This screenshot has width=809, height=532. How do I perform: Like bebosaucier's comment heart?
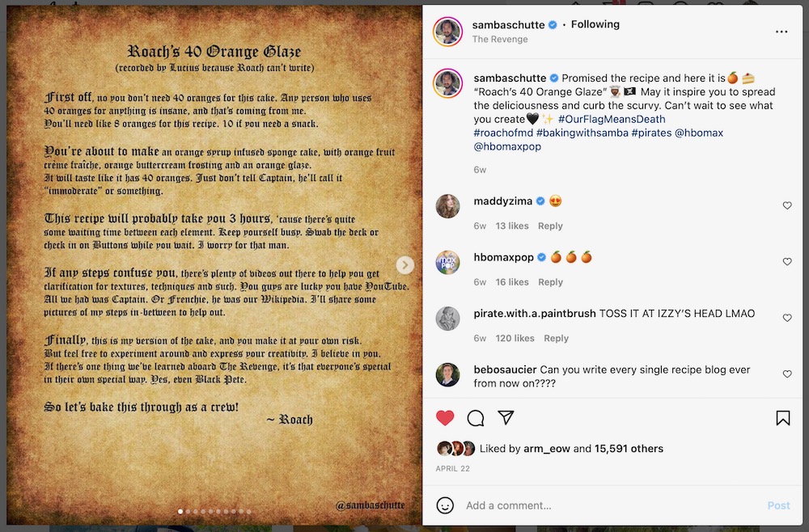(787, 374)
